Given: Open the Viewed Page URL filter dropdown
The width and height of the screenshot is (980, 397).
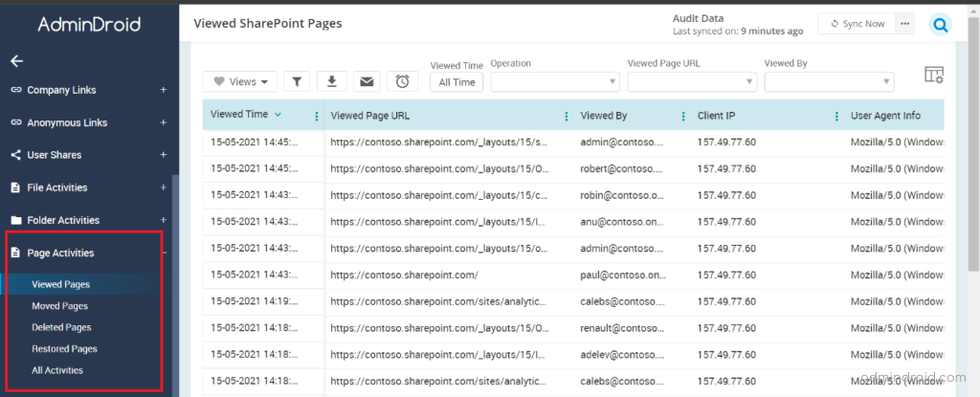Looking at the screenshot, I should click(x=692, y=82).
